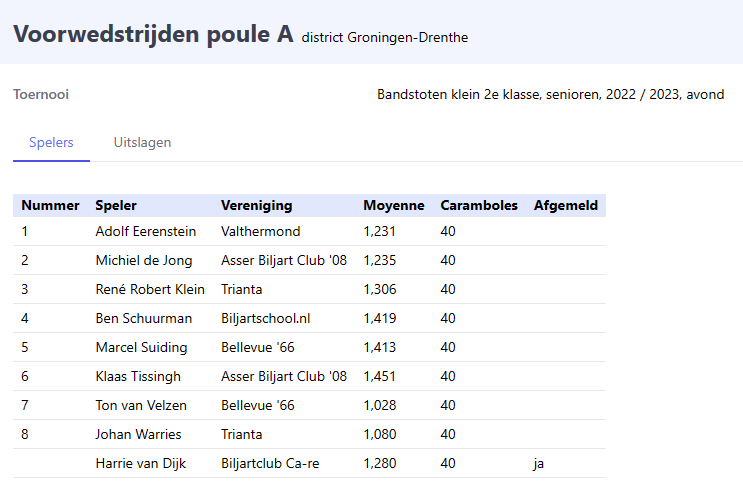Switch to the Uitslagen tab
The image size is (743, 490).
(x=142, y=142)
